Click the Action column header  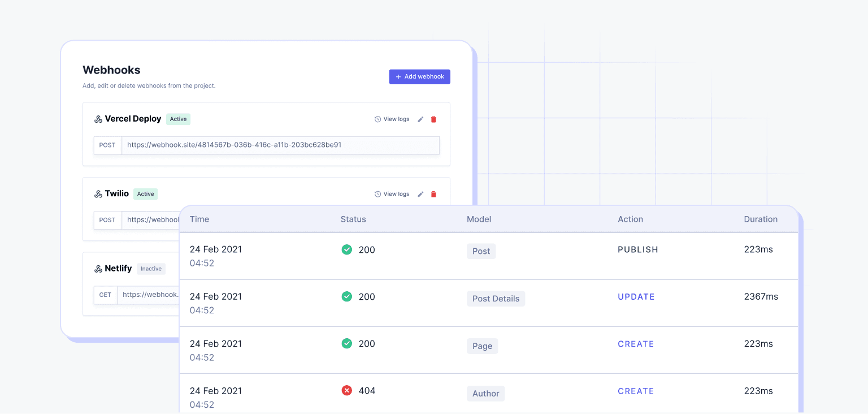(x=630, y=219)
